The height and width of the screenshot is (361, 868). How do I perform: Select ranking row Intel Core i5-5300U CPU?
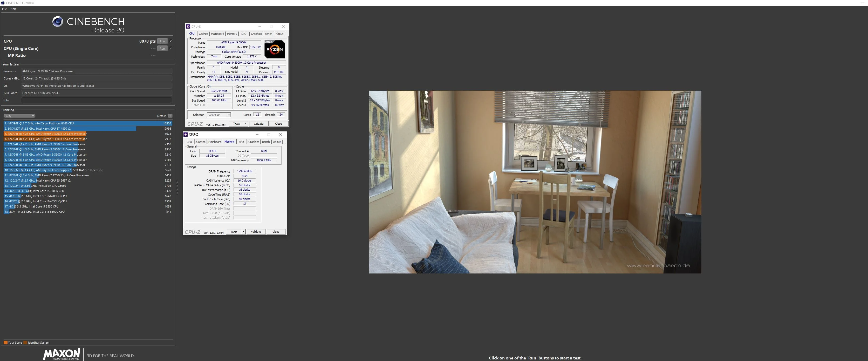[x=88, y=212]
